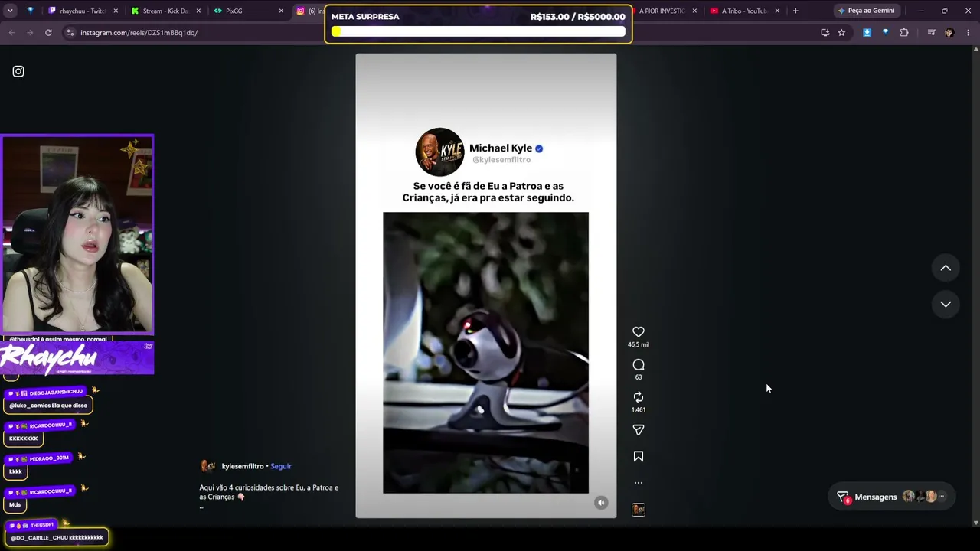The height and width of the screenshot is (551, 980).
Task: Open the kylesemfiltro avatar beside the caption
Action: coord(207,466)
